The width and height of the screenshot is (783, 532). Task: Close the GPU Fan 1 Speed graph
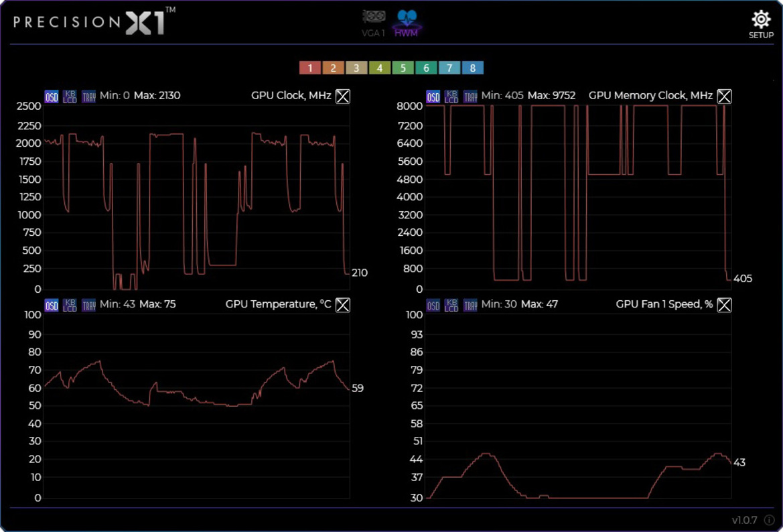(724, 305)
